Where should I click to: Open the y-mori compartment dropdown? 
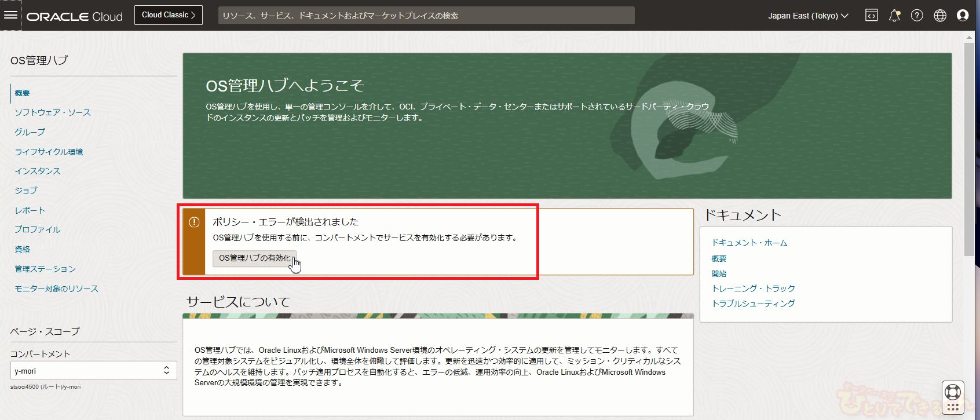click(x=93, y=371)
